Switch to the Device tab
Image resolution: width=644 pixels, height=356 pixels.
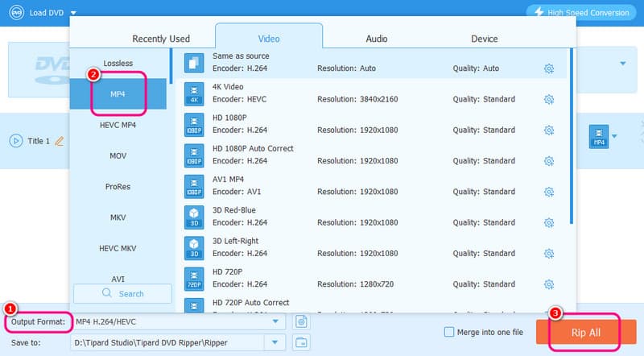485,39
